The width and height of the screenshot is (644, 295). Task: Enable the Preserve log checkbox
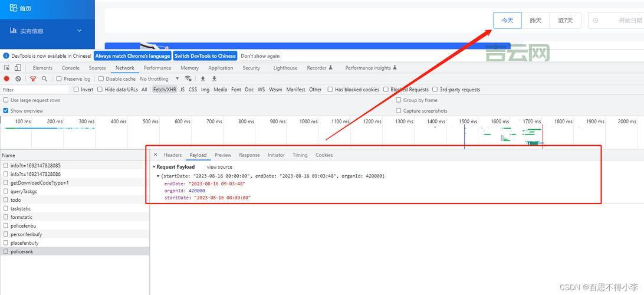[59, 78]
